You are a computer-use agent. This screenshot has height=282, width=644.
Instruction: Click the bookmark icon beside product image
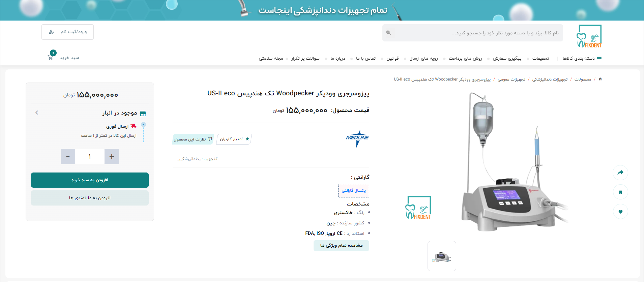click(x=620, y=192)
